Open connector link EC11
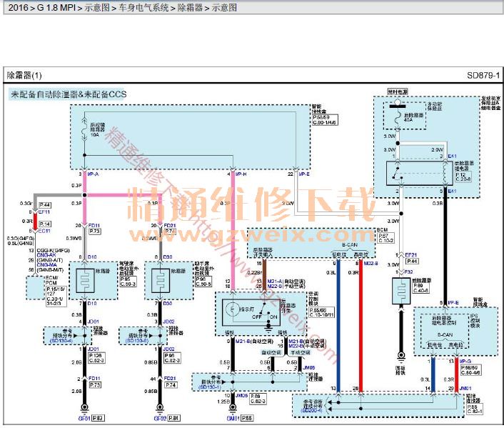The height and width of the screenshot is (428, 504). point(44,231)
